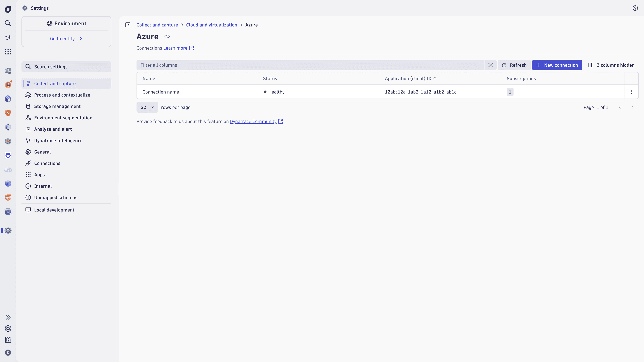Screen dimensions: 644x362
Task: Click the Filter all columns field
Action: 310,65
